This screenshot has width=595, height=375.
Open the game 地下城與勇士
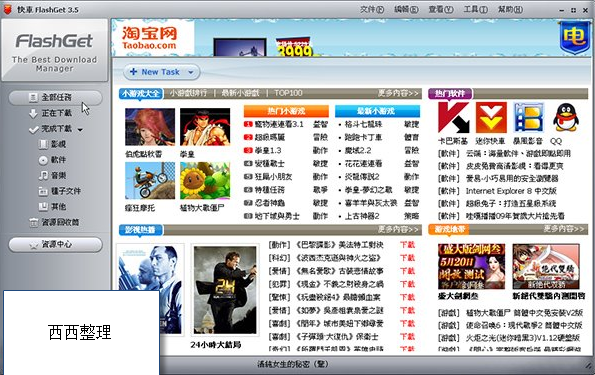tap(277, 216)
